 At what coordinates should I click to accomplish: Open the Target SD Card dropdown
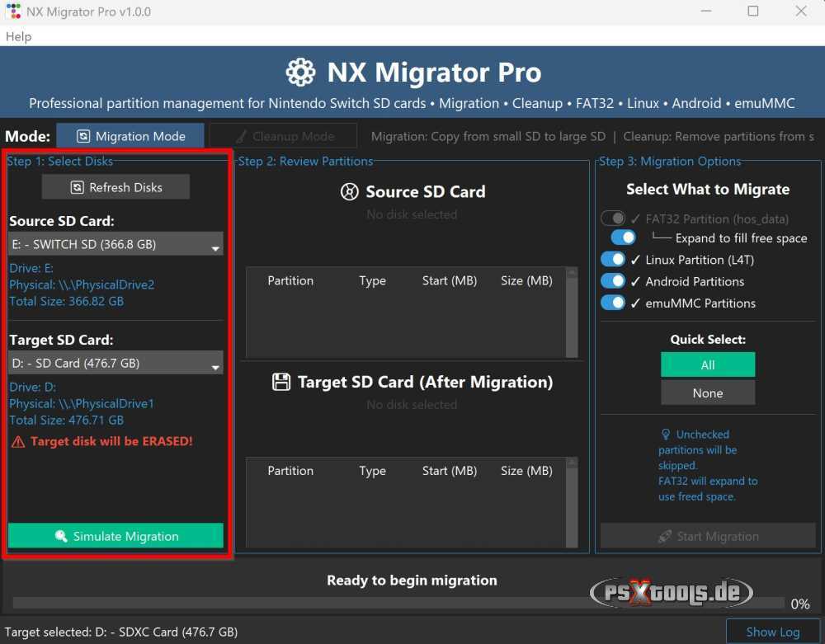(115, 363)
